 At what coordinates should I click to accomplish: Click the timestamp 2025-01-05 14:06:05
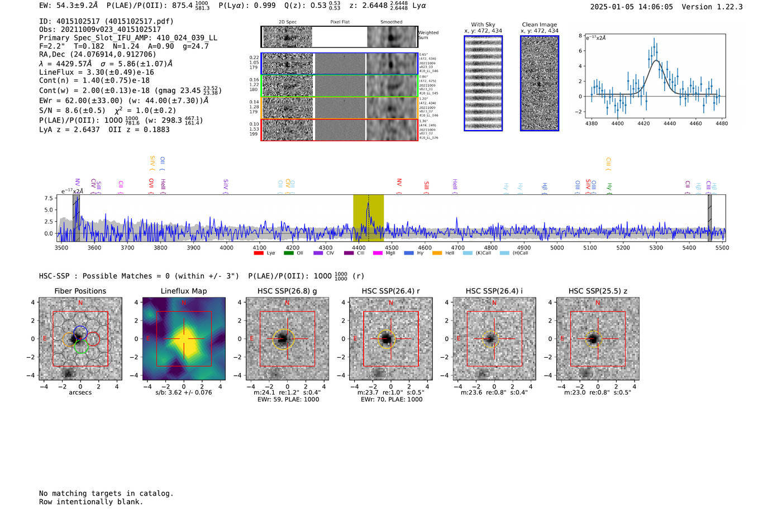(x=631, y=7)
